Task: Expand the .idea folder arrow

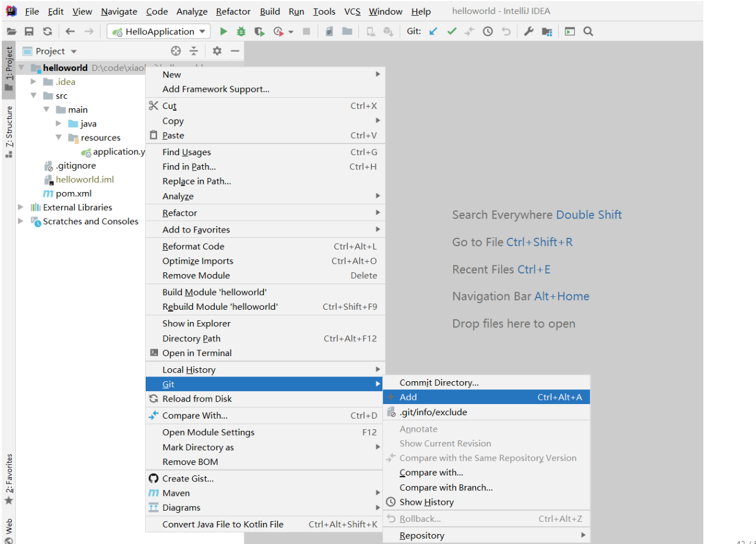Action: [x=33, y=81]
